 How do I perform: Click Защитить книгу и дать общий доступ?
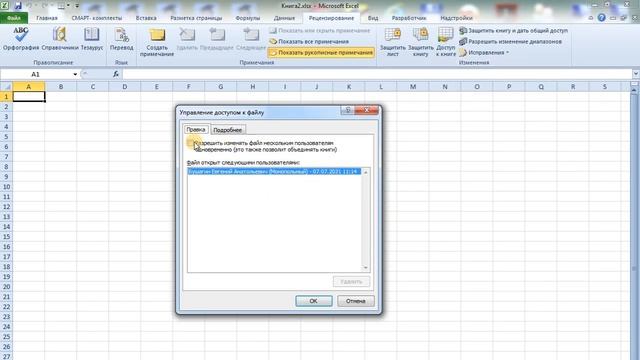coord(513,31)
